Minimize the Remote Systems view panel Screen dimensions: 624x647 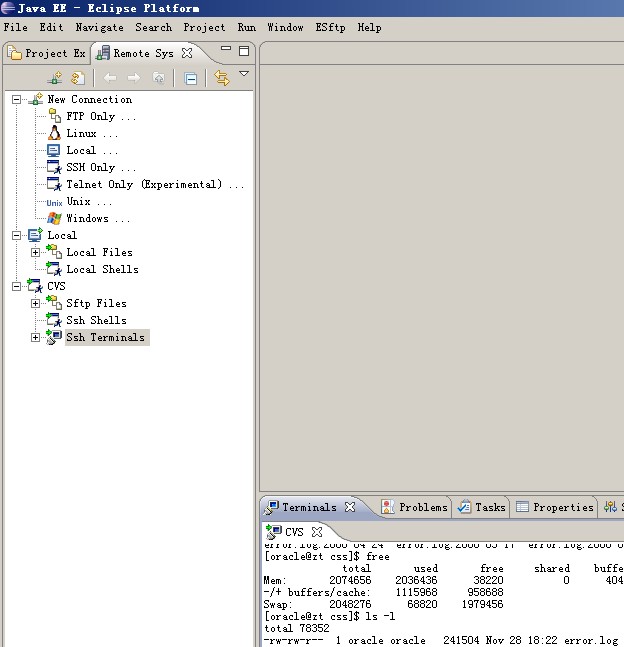click(226, 48)
